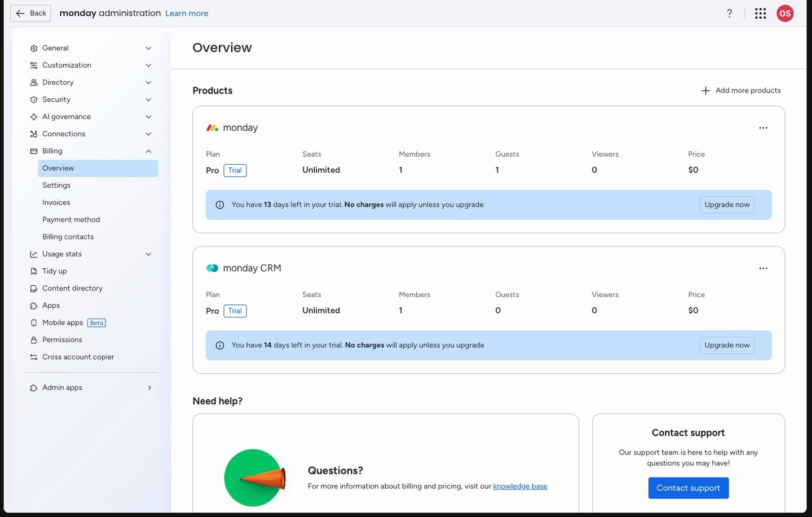Click the Apps puzzle icon
812x517 pixels.
(x=34, y=306)
